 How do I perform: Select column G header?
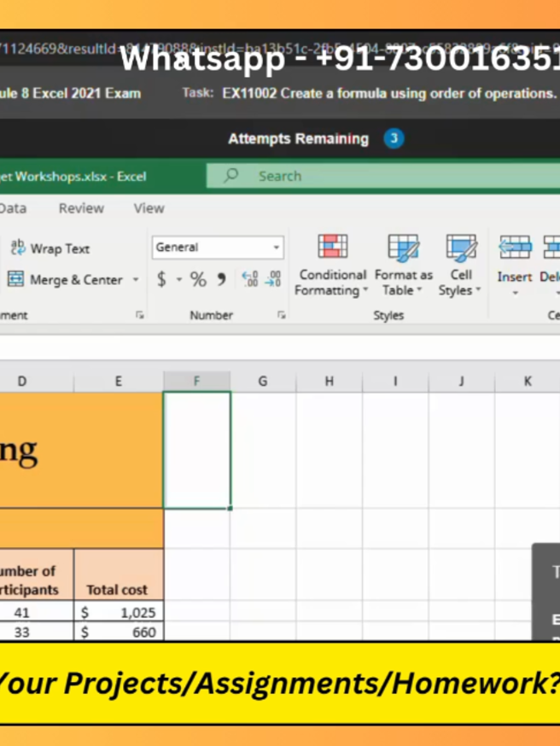(263, 381)
